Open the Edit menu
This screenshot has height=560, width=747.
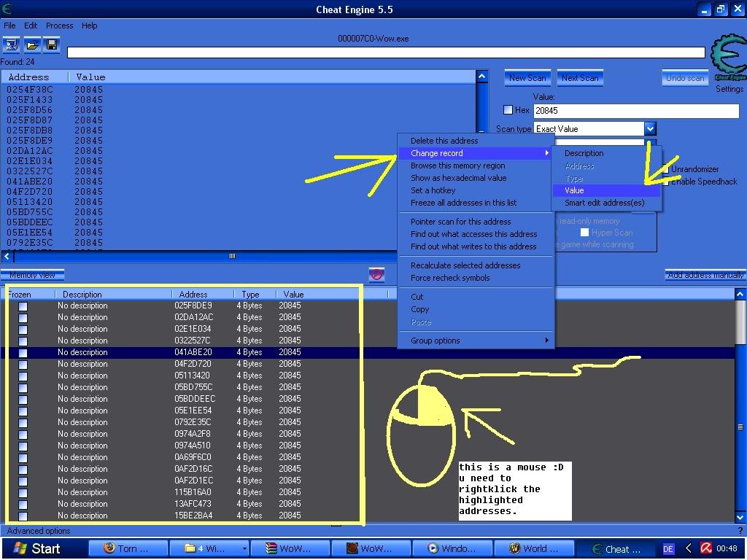[x=31, y=26]
